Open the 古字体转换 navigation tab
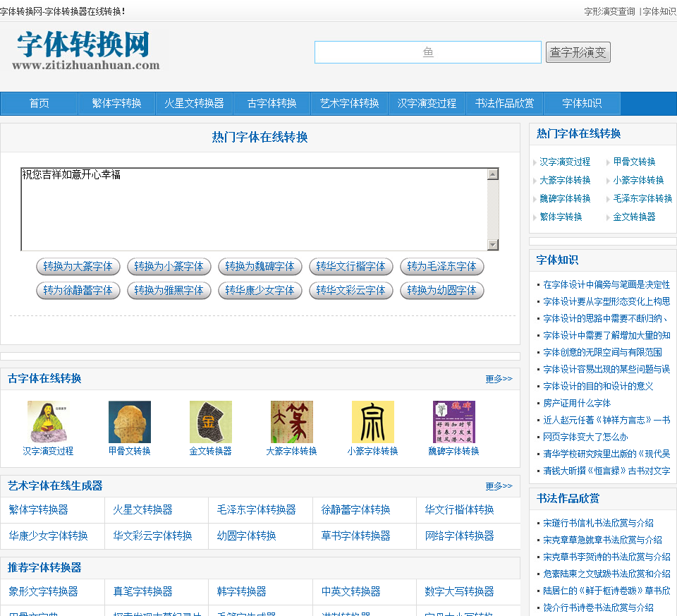 pos(272,103)
